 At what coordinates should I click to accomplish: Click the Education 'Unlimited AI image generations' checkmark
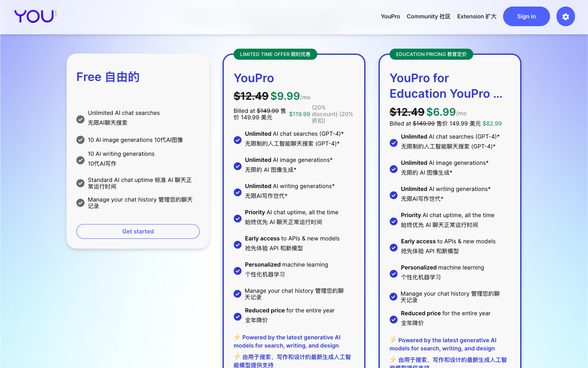[x=394, y=169]
